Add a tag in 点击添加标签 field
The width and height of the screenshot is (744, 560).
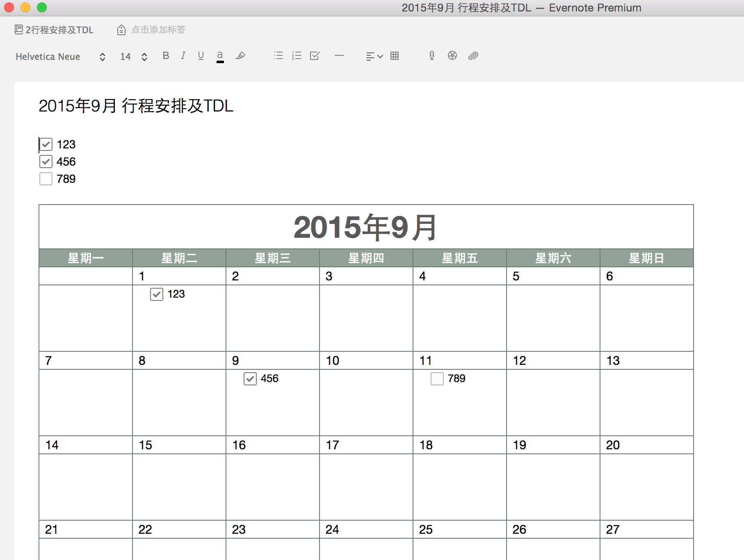click(x=158, y=30)
